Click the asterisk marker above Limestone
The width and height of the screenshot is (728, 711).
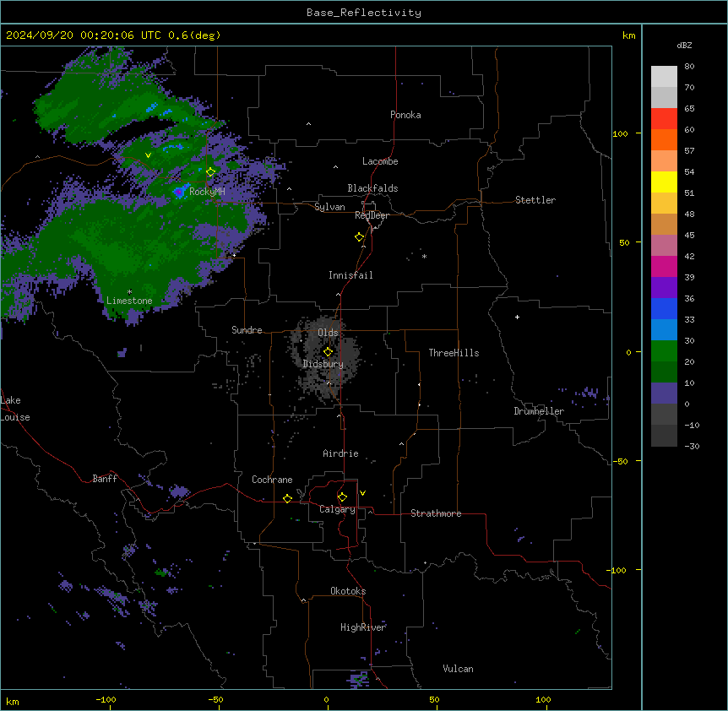click(129, 292)
